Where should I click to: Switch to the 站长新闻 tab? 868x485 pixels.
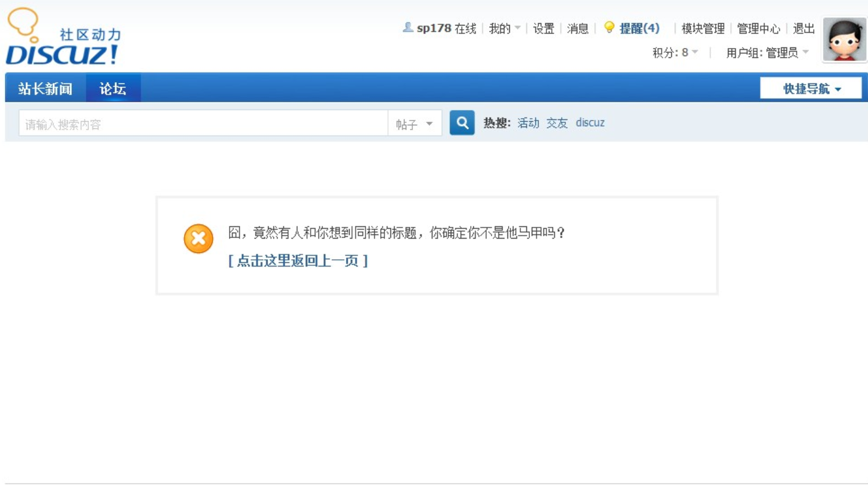click(x=45, y=89)
